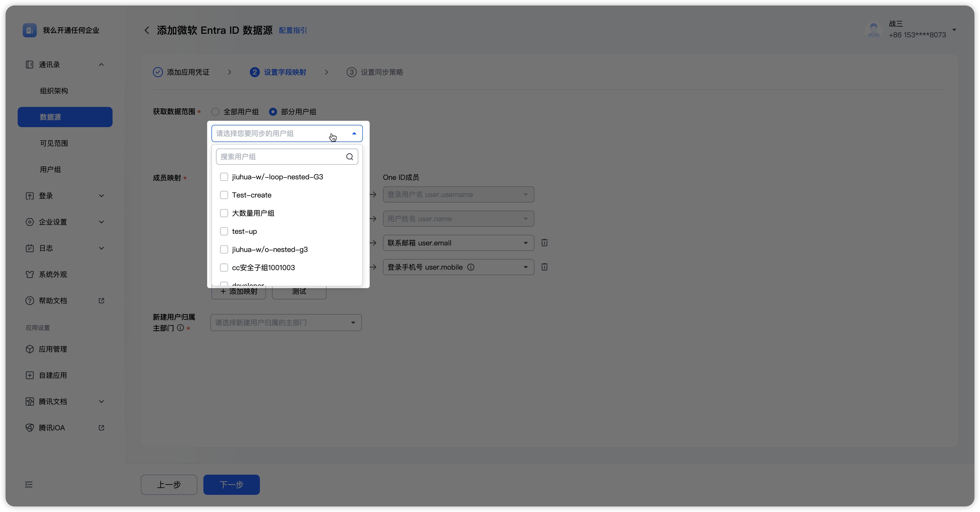980x512 pixels.
Task: Open the 联系邮箱 user.email dropdown
Action: [x=458, y=243]
